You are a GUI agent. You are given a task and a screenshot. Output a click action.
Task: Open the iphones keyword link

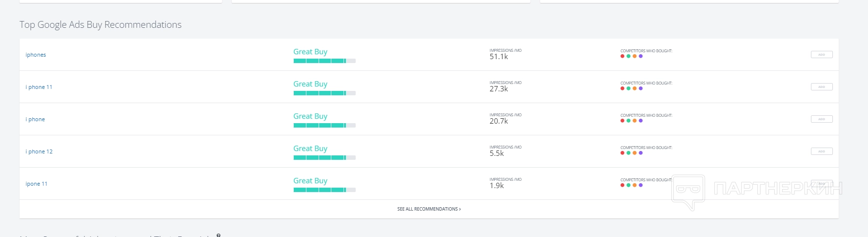click(x=36, y=55)
